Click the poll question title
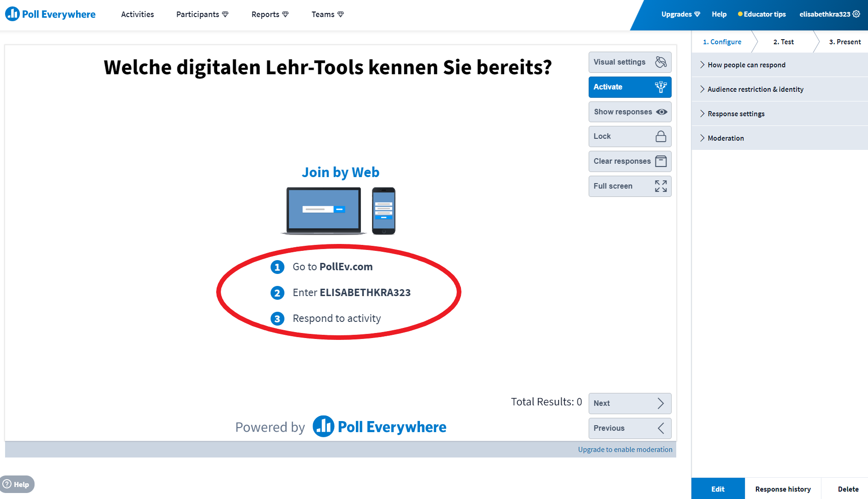The image size is (868, 499). (328, 68)
